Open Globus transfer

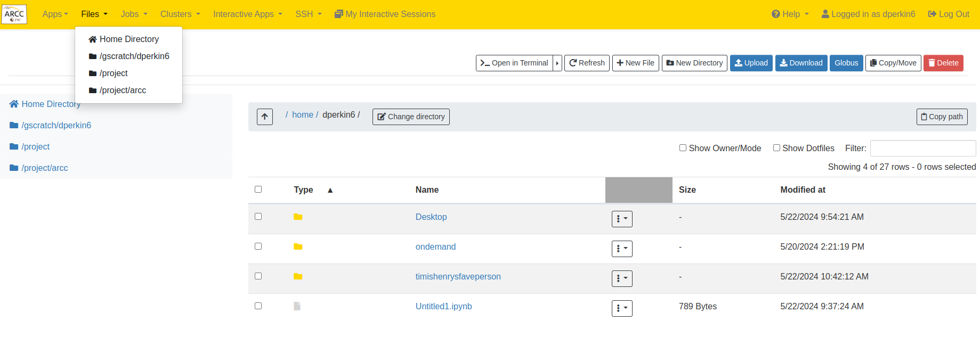coord(846,63)
